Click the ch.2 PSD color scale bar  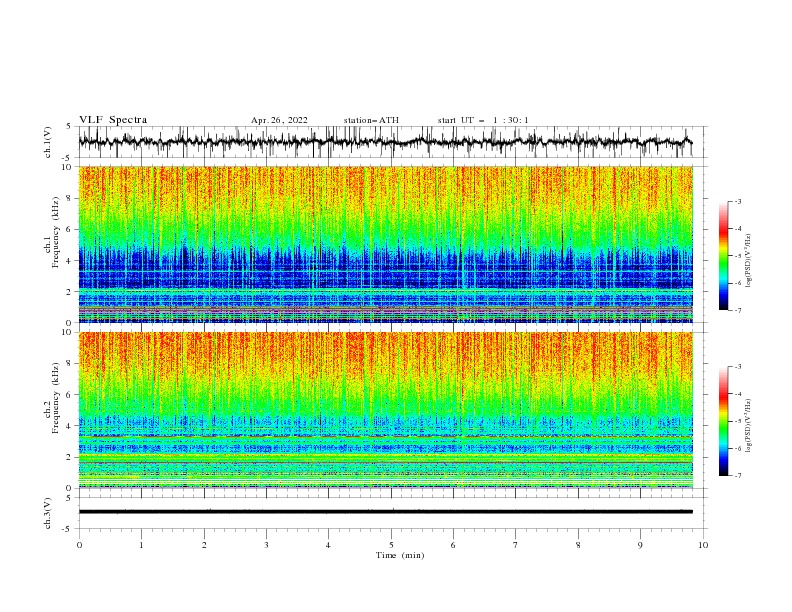tap(723, 421)
